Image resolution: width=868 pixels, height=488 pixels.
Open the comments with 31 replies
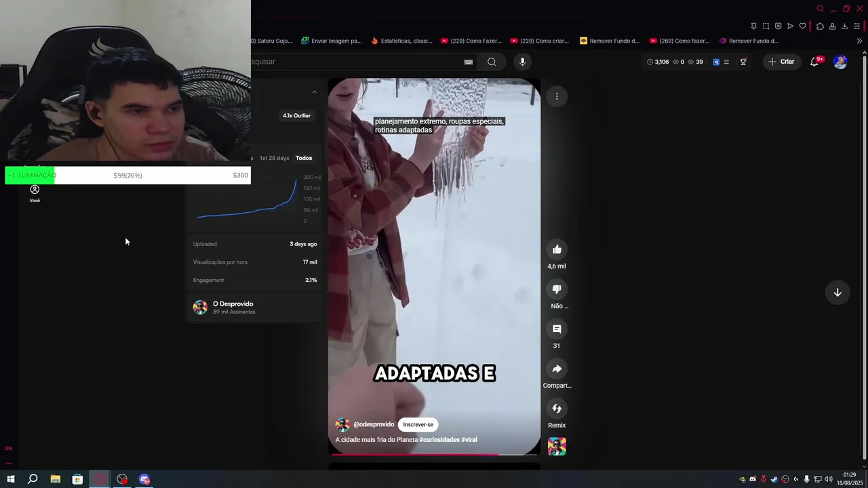[x=557, y=329]
